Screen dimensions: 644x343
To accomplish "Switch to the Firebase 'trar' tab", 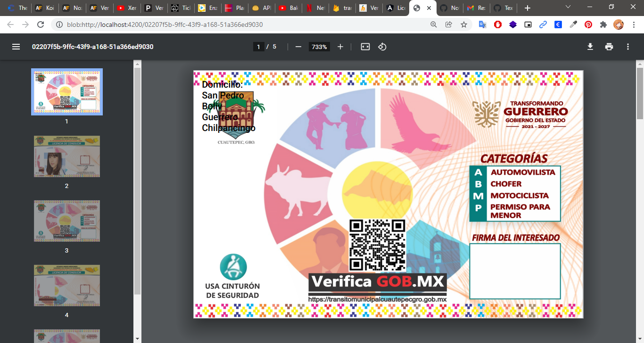I will (x=342, y=8).
